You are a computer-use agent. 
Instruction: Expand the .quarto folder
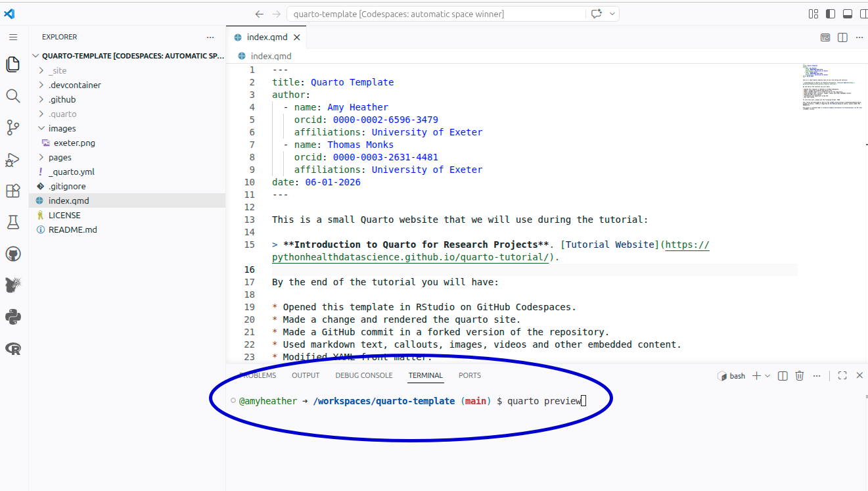point(127,114)
